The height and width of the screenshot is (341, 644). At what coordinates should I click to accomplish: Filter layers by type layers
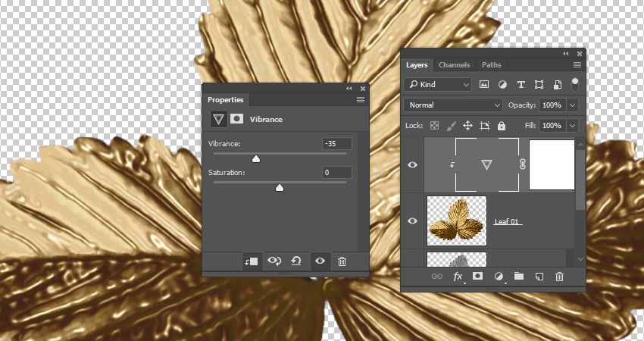pos(521,84)
